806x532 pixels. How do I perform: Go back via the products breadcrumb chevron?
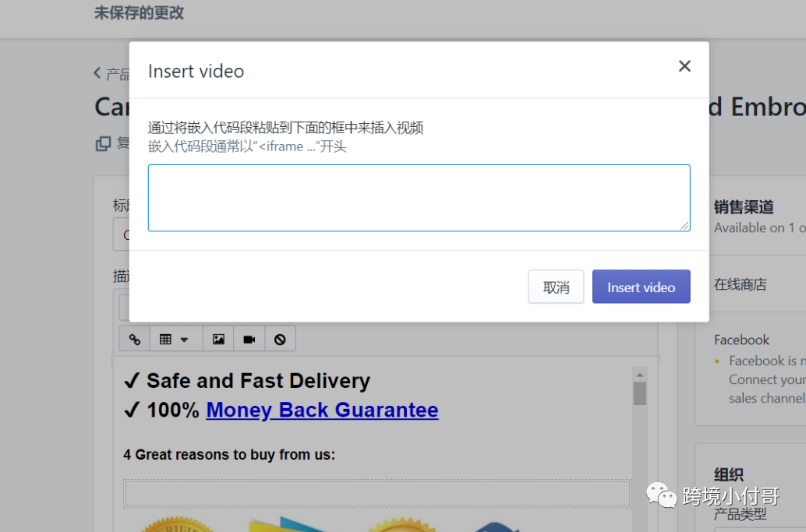tap(97, 73)
